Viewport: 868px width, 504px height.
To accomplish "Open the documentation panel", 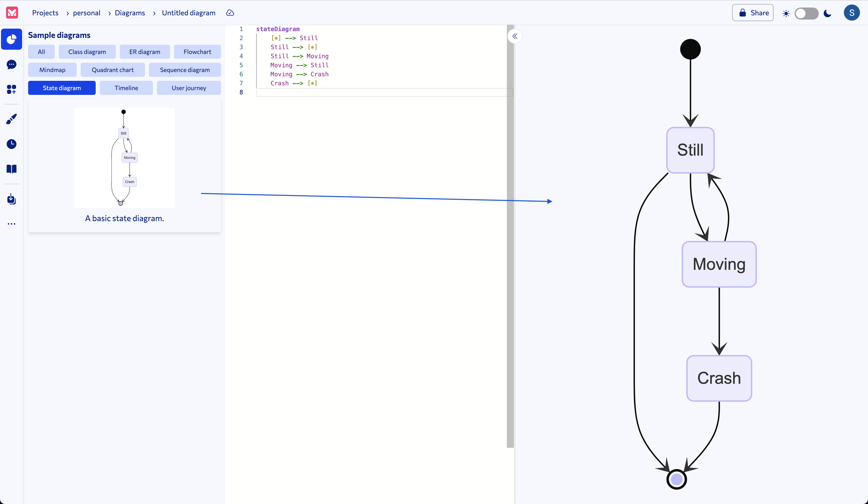I will 11,169.
